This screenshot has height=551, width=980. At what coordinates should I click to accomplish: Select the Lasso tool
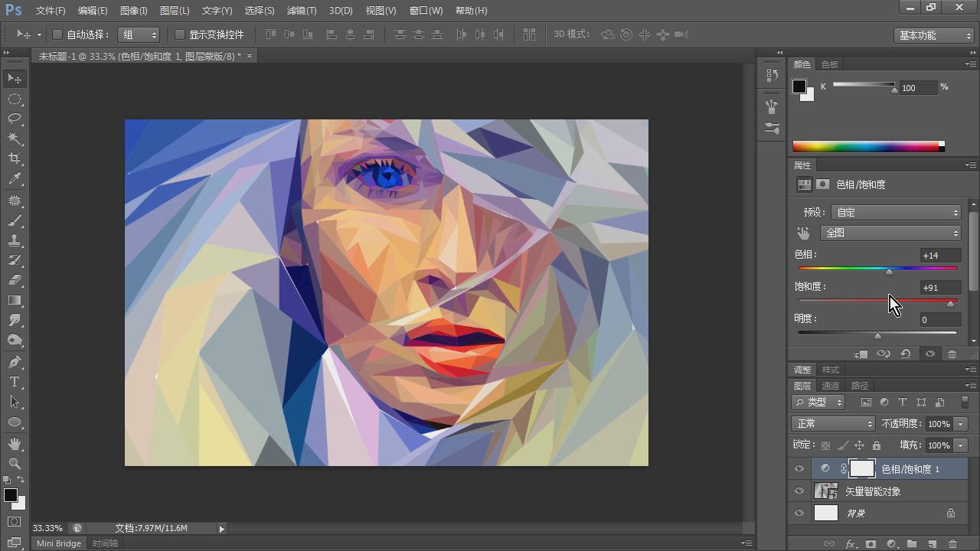(x=15, y=119)
